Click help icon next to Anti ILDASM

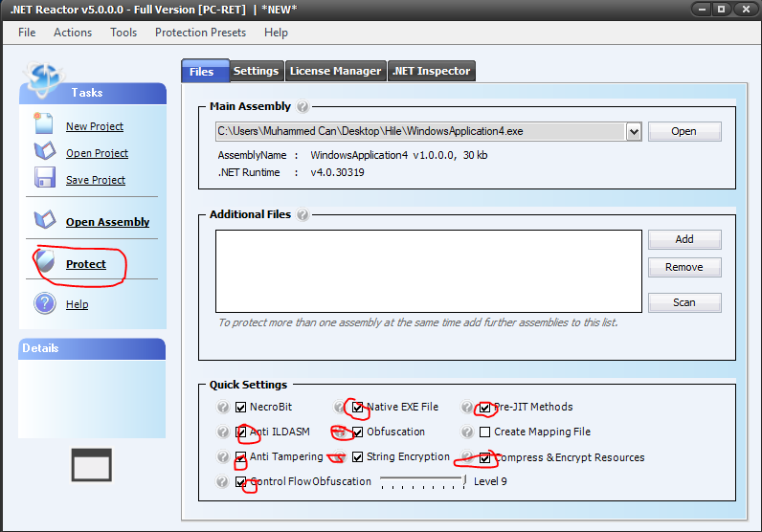pos(223,432)
